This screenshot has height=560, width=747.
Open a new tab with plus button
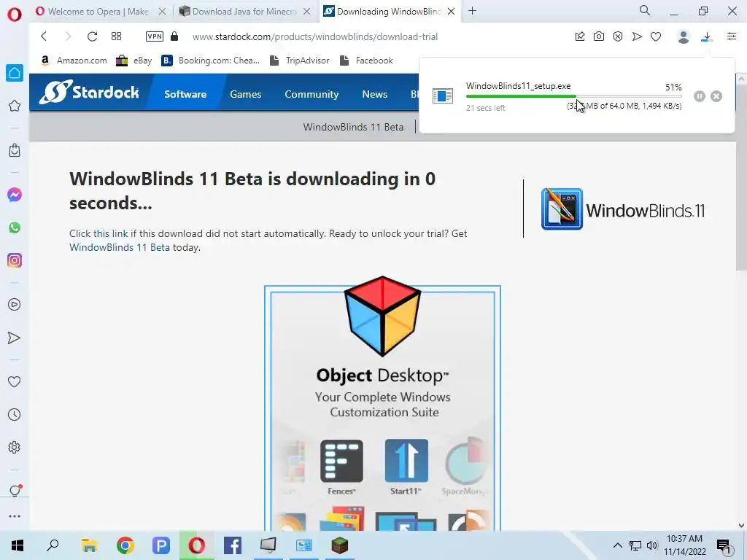[472, 11]
